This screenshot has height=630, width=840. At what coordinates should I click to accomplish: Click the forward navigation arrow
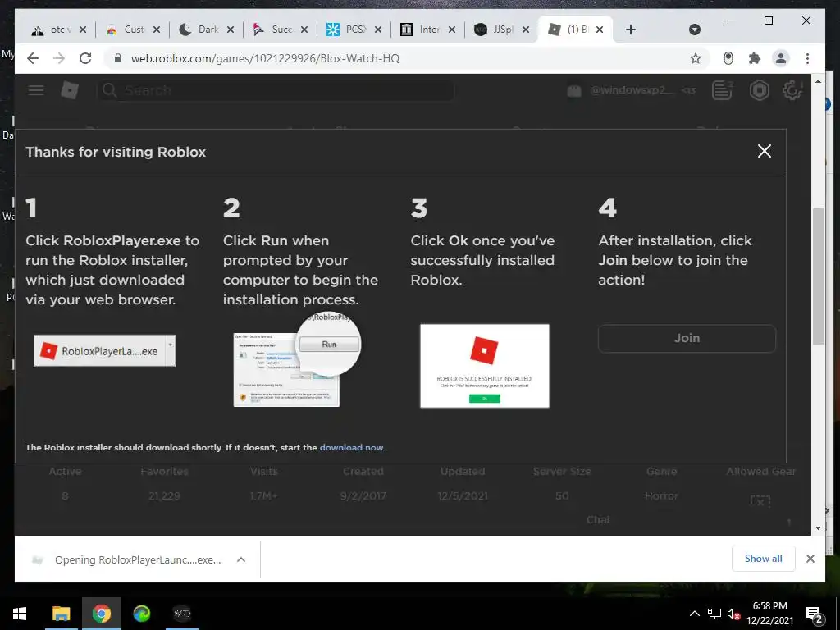(59, 58)
